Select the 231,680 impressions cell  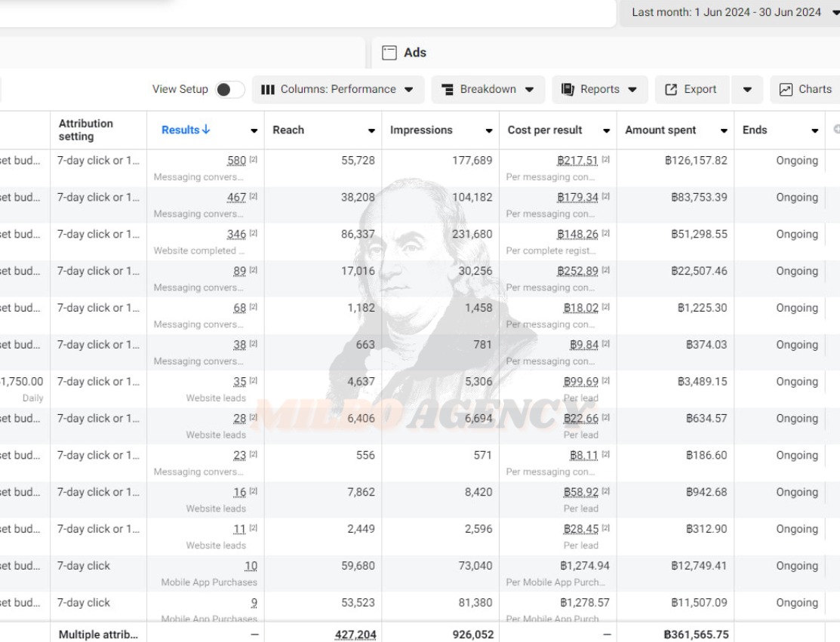pos(472,235)
